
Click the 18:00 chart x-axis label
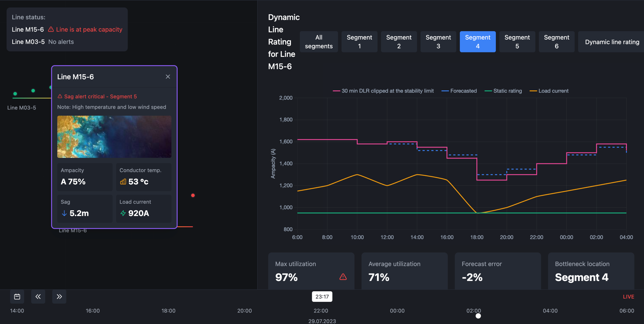click(x=477, y=237)
